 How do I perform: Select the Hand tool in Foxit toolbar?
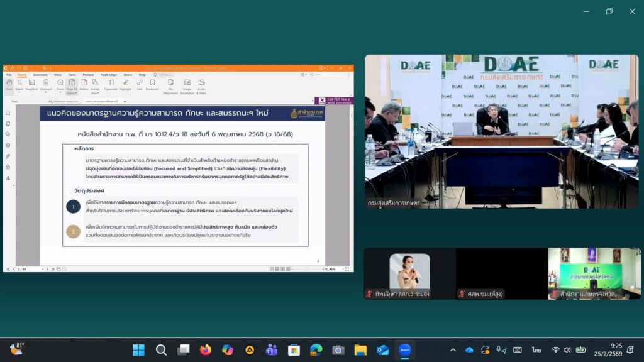point(9,84)
